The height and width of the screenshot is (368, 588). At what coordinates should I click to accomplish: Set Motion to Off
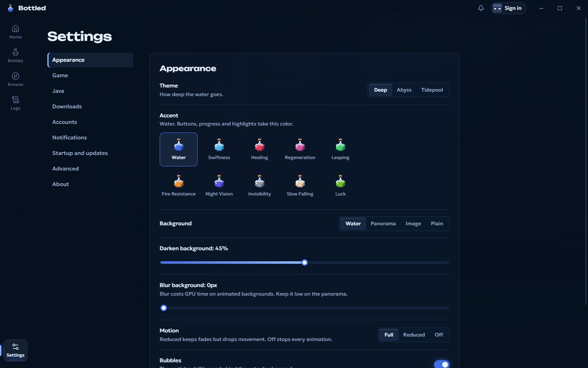click(x=439, y=335)
